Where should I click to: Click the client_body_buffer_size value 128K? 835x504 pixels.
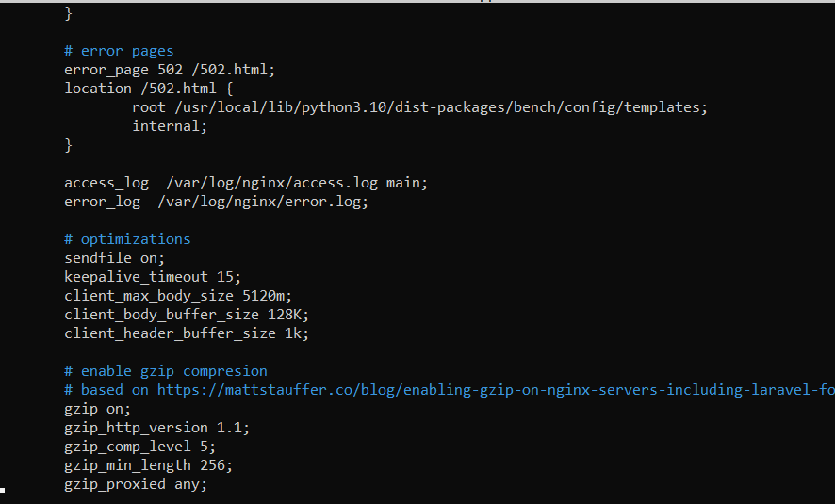[x=285, y=315]
